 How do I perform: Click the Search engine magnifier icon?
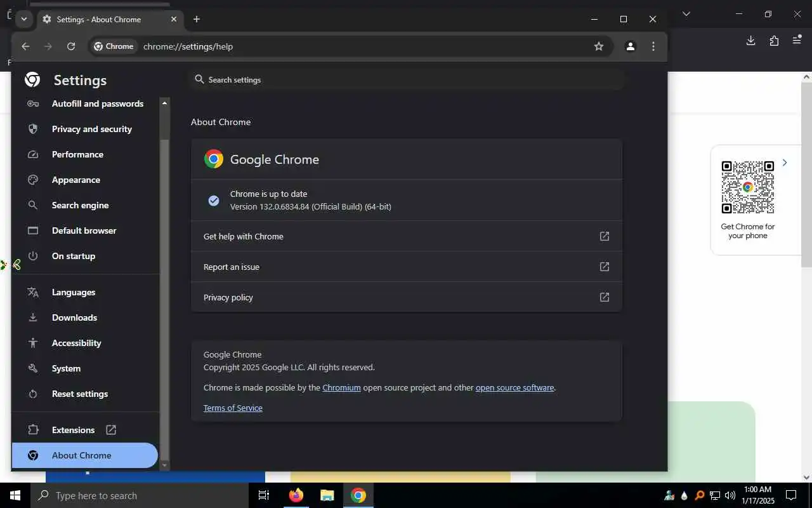[x=33, y=205]
